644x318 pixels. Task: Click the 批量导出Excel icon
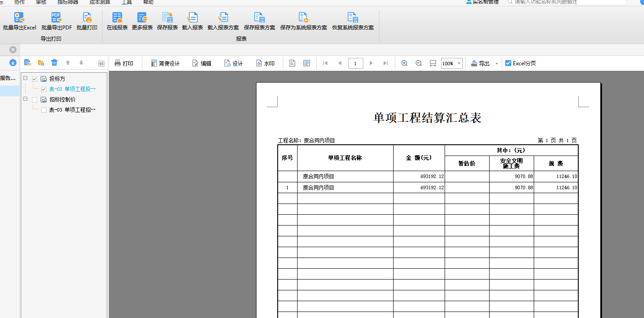coord(19,17)
